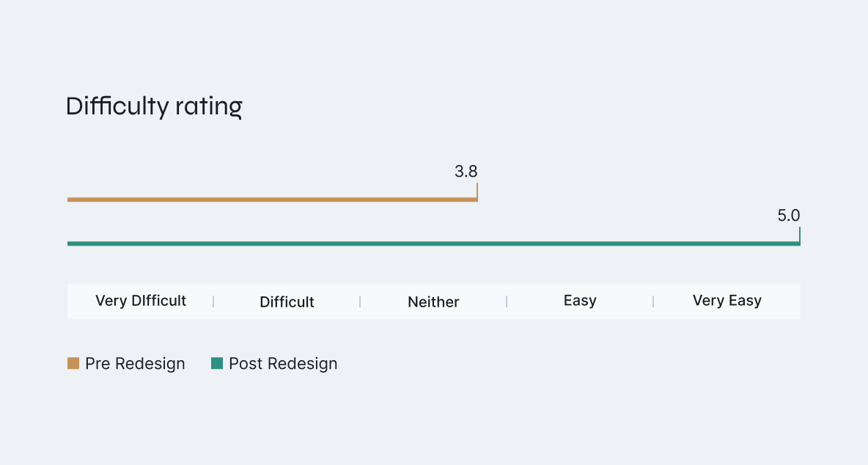Click divider between Very Difficult and Difficult

(213, 301)
